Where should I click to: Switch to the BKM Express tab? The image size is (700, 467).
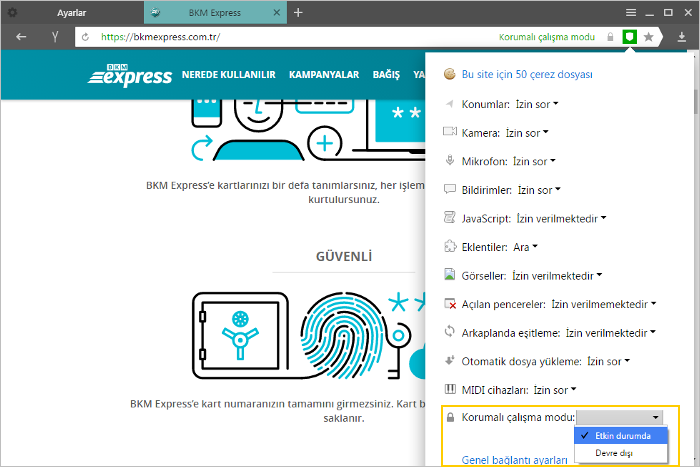tap(215, 13)
